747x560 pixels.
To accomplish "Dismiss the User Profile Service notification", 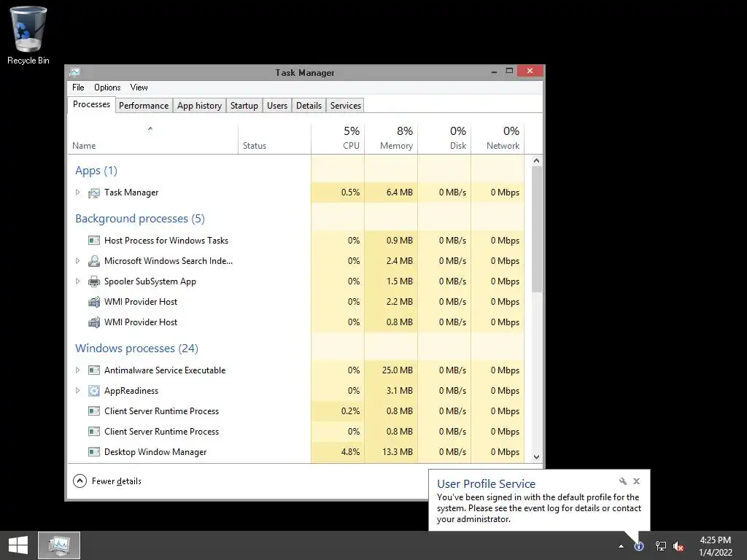I will coord(636,481).
